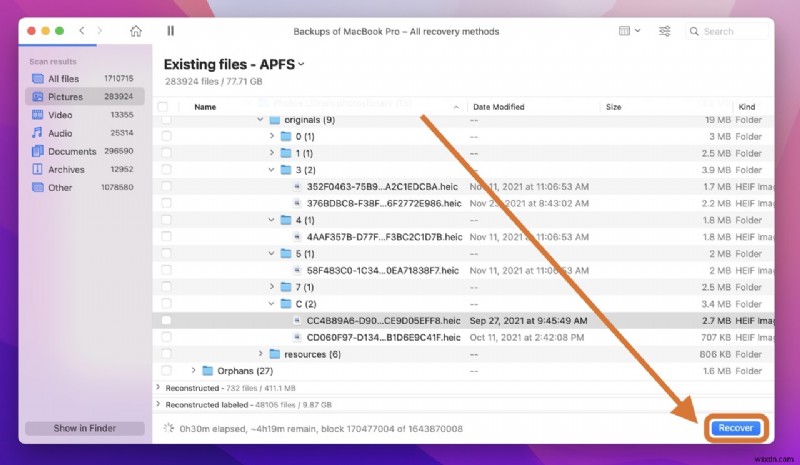Select Archives category in the sidebar

pyautogui.click(x=84, y=169)
